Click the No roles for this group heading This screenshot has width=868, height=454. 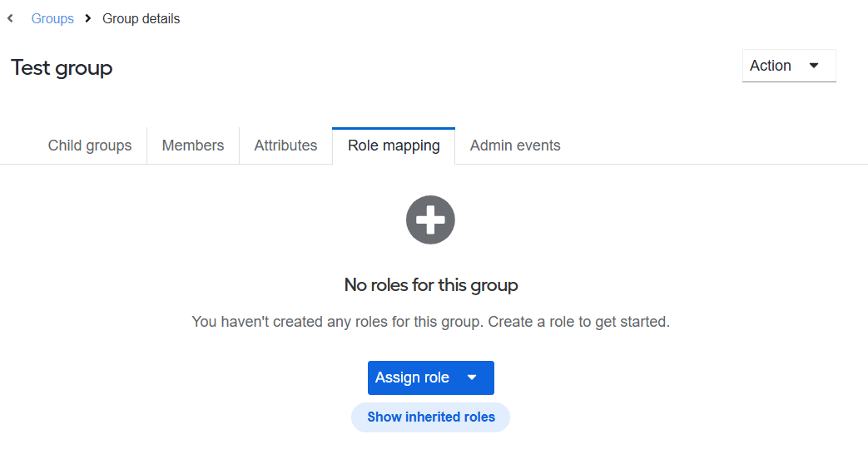[x=431, y=284]
